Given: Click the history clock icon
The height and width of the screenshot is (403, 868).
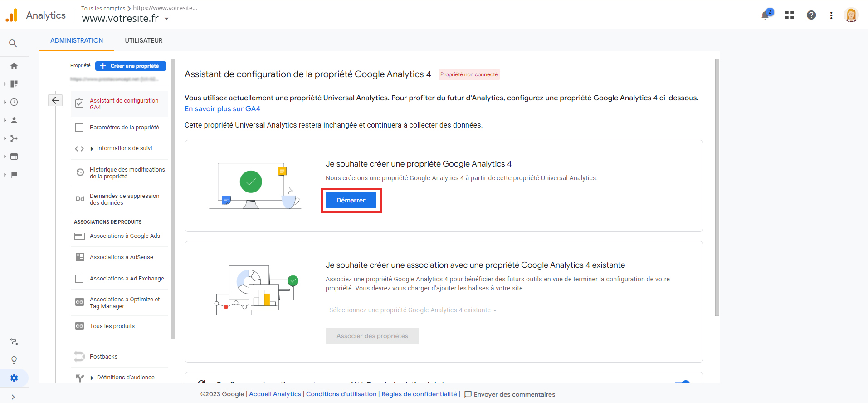Looking at the screenshot, I should click(x=80, y=172).
